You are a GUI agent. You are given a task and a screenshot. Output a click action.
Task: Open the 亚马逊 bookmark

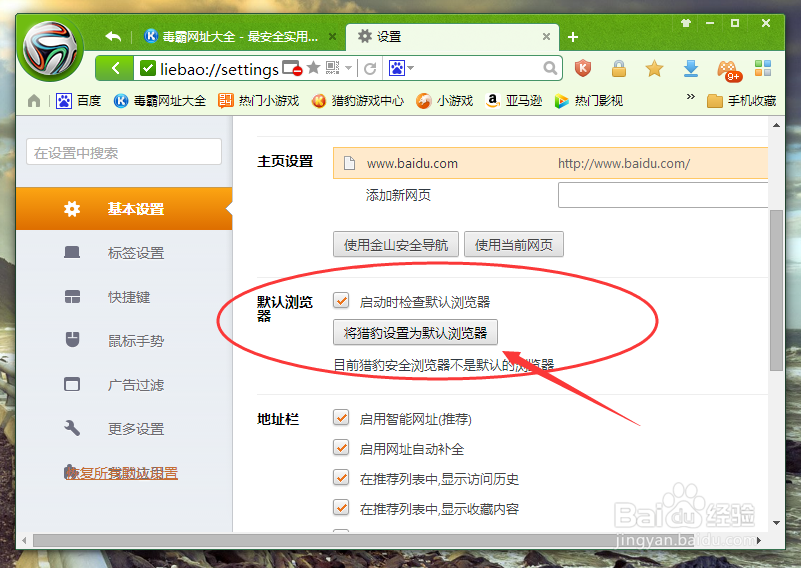pos(514,101)
